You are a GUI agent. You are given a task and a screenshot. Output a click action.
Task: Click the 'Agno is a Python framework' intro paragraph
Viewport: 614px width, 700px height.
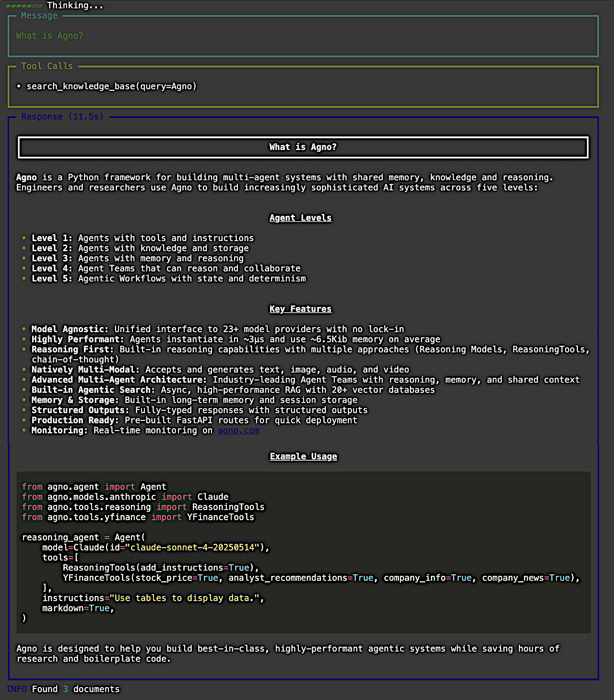click(285, 183)
